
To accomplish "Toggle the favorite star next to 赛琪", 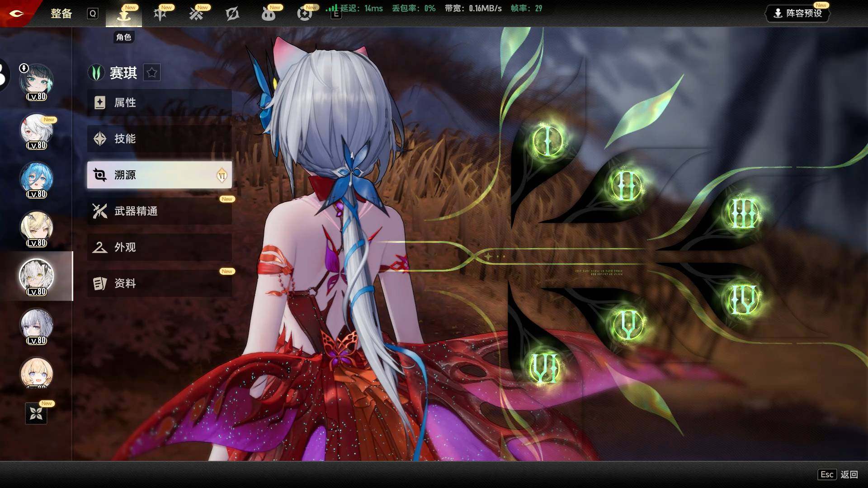I will point(152,72).
